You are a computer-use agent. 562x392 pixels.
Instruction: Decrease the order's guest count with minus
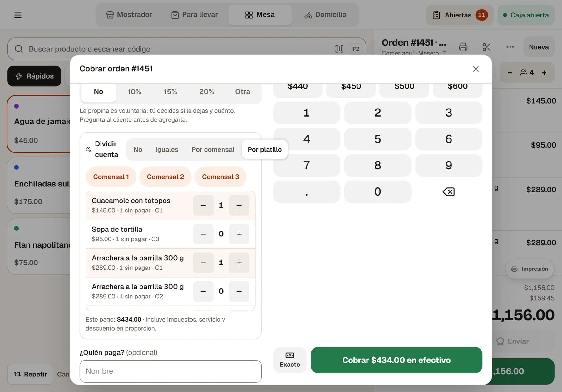[510, 73]
